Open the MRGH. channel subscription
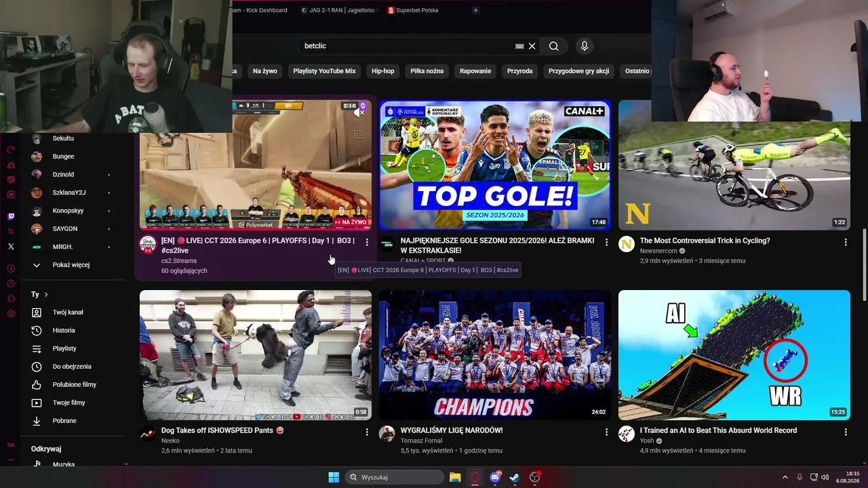Viewport: 868px width, 488px height. click(71, 247)
